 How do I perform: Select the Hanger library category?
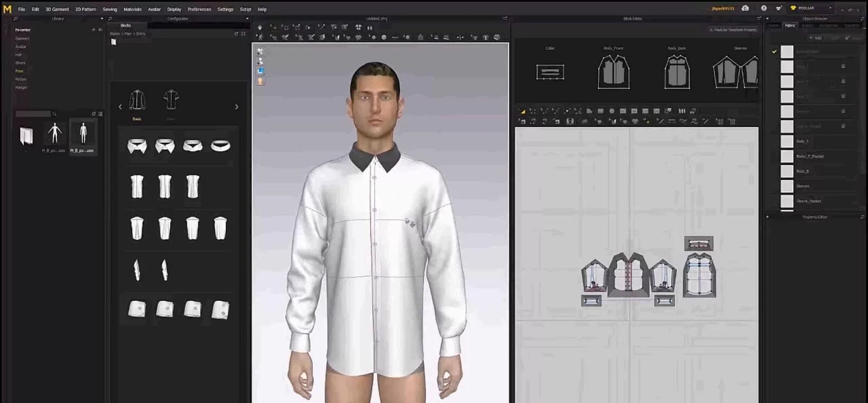pyautogui.click(x=21, y=87)
